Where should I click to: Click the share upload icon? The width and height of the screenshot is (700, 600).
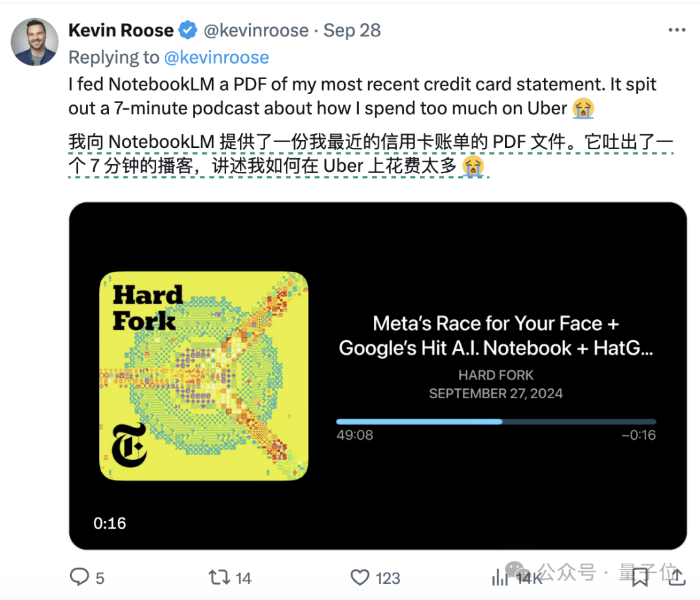point(676,575)
